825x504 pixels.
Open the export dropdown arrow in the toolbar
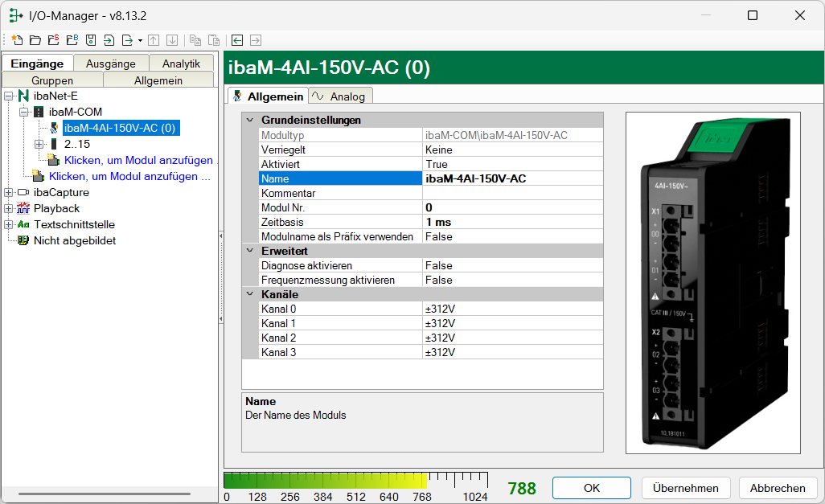click(140, 40)
